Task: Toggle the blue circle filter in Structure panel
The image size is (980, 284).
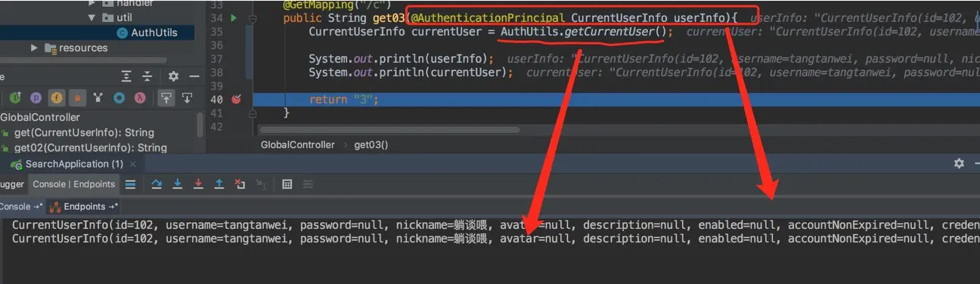Action: click(119, 97)
